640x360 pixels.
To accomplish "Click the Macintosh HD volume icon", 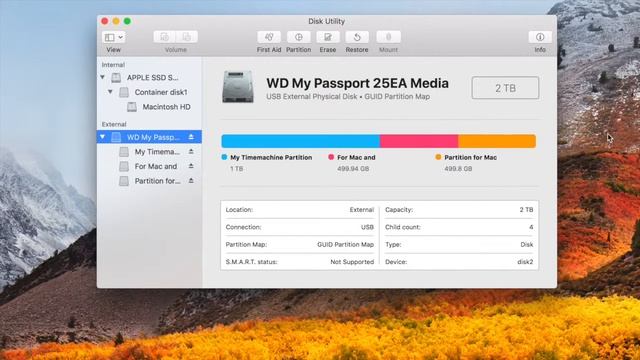I will [132, 107].
